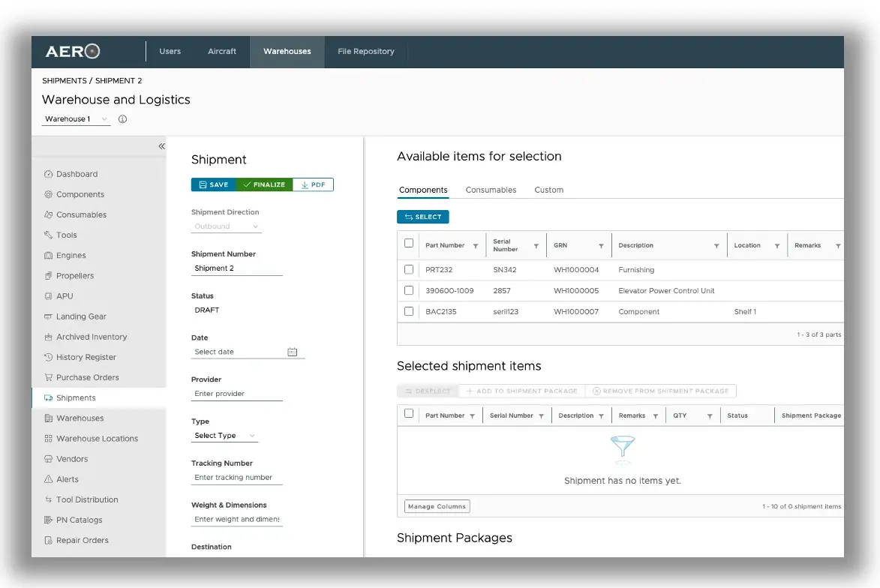Click the GRN column filter icon
880x588 pixels.
tap(601, 246)
